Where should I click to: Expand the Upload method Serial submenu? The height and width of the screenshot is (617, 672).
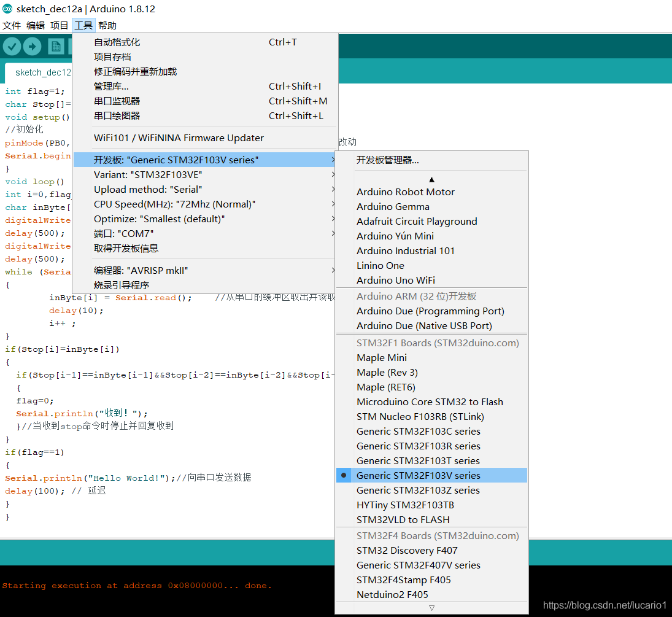205,189
